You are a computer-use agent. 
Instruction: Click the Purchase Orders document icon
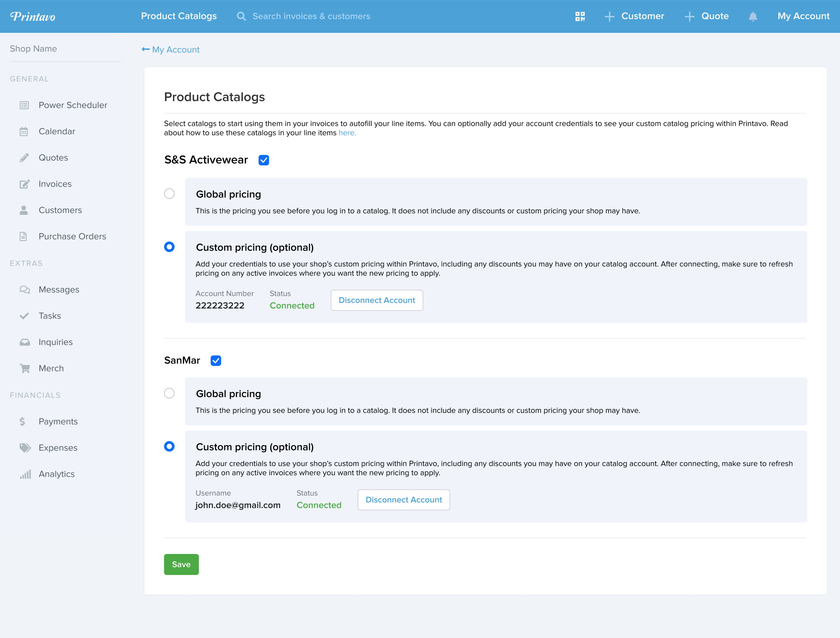pyautogui.click(x=23, y=236)
